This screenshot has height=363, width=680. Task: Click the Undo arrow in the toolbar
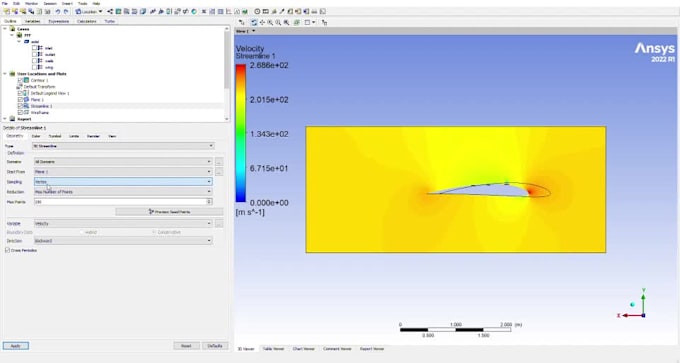(57, 11)
